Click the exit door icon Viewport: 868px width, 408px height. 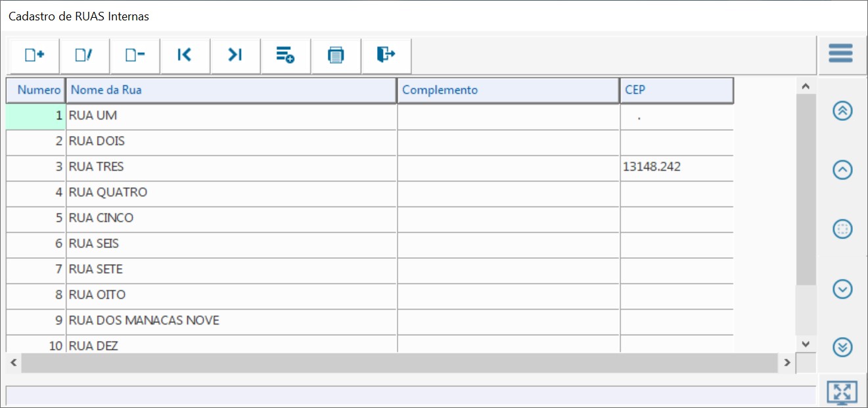(x=386, y=55)
